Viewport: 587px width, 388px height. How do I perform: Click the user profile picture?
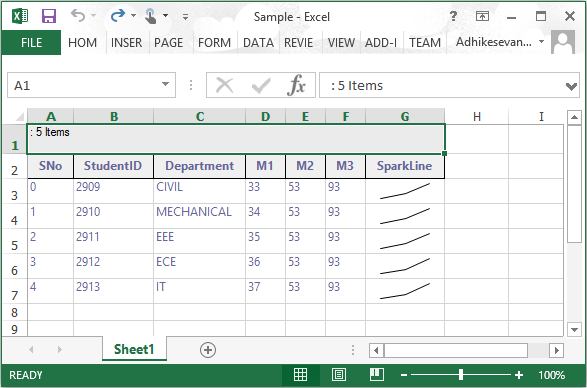[x=563, y=42]
